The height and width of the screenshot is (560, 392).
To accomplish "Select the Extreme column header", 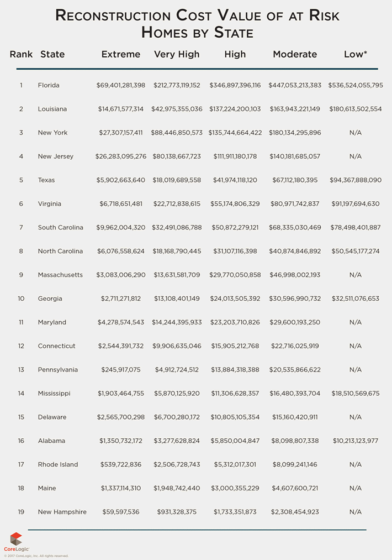I will point(121,54).
